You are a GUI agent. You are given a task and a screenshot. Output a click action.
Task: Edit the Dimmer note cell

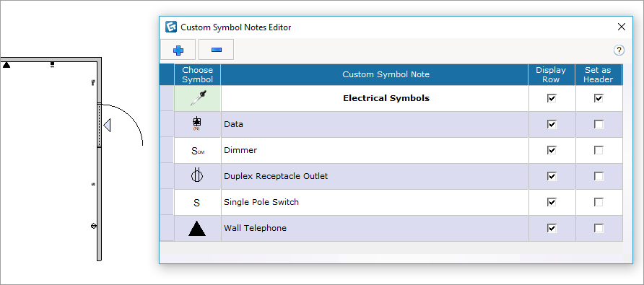point(375,150)
